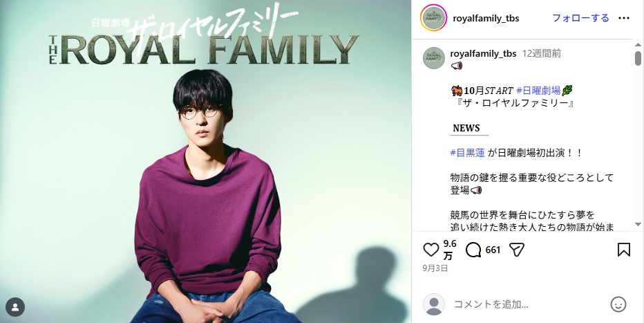
Task: Click the caption author's profile avatar
Action: coord(434,58)
